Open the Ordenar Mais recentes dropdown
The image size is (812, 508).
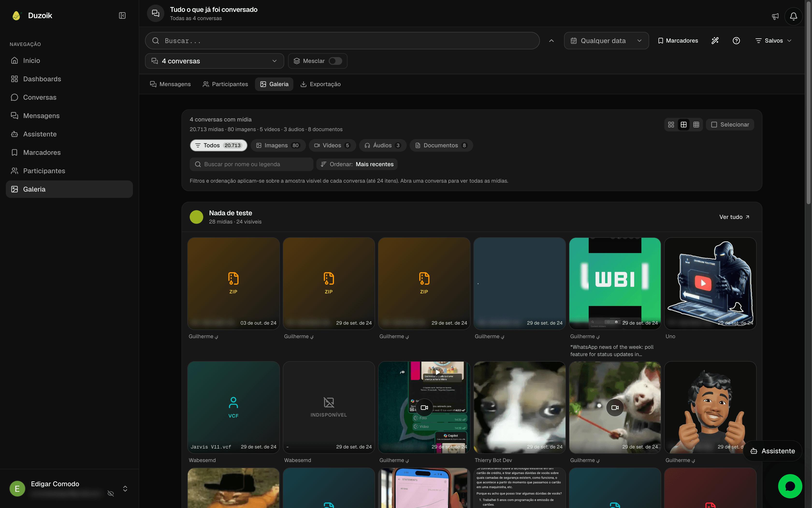(x=357, y=164)
